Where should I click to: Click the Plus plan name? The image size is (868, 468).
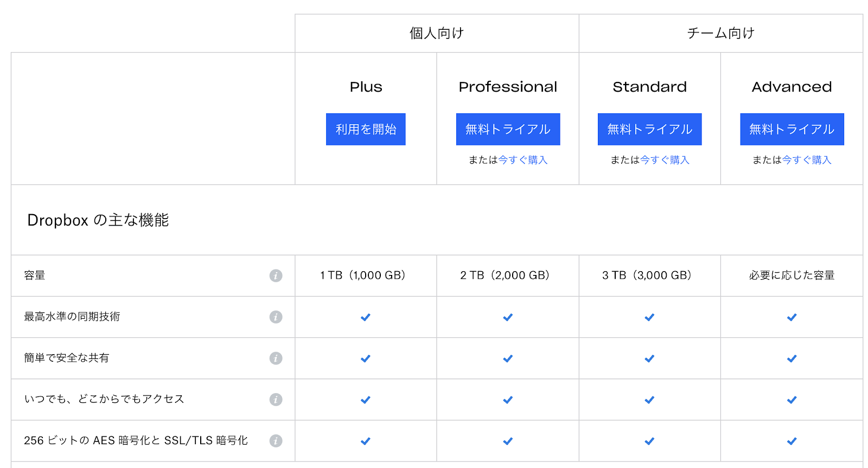click(366, 87)
